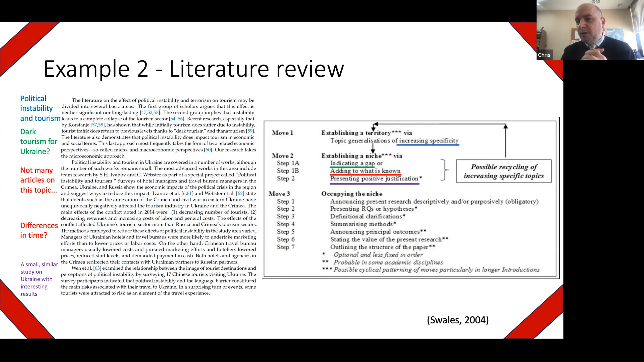Screen dimensions: 644x362
Task: Click citation link 54–56 about tourism collapse
Action: point(176,119)
